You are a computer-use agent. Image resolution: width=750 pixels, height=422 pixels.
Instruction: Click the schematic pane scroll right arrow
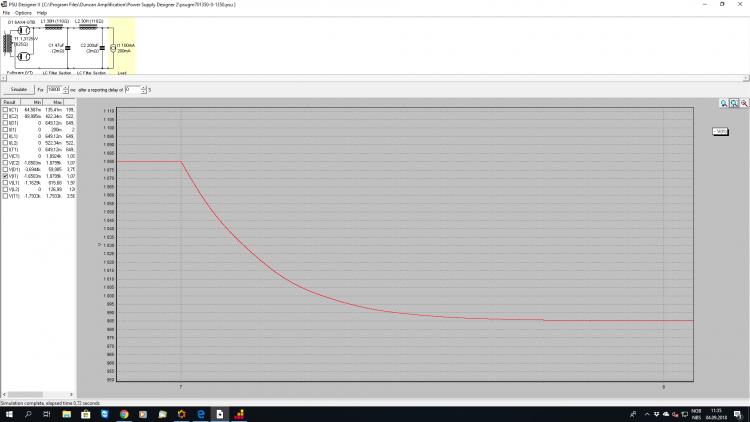746,78
